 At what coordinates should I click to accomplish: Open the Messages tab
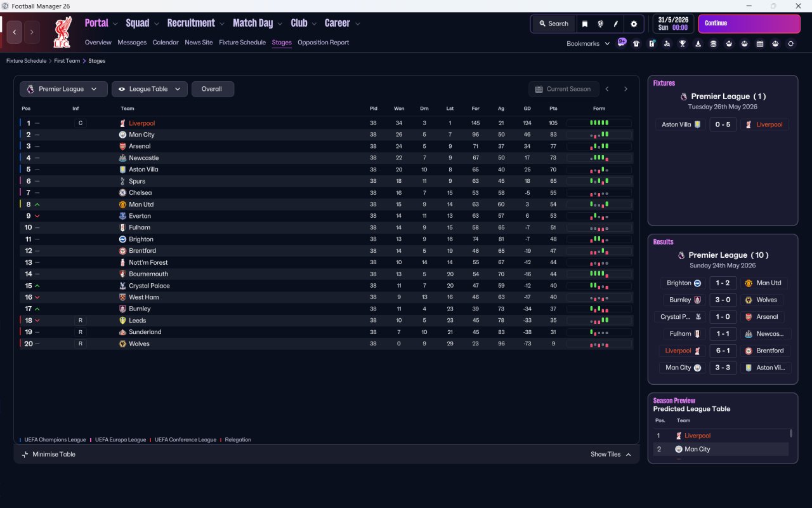(132, 43)
